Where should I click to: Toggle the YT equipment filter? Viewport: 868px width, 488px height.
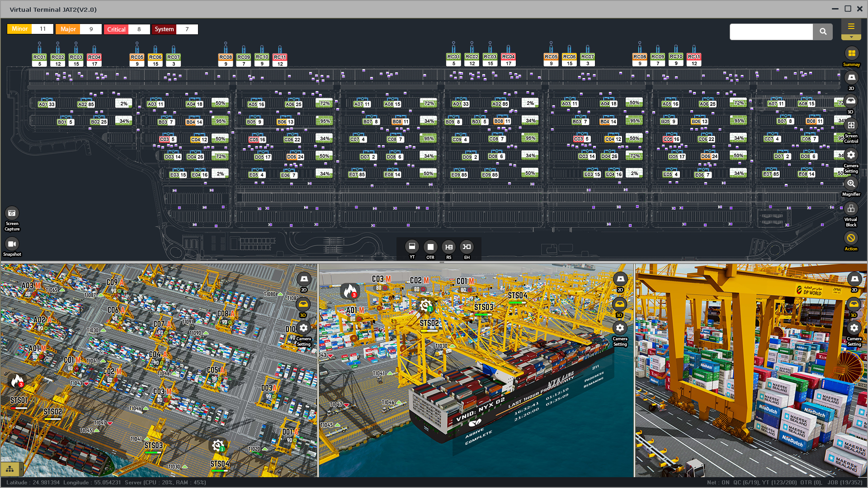412,247
